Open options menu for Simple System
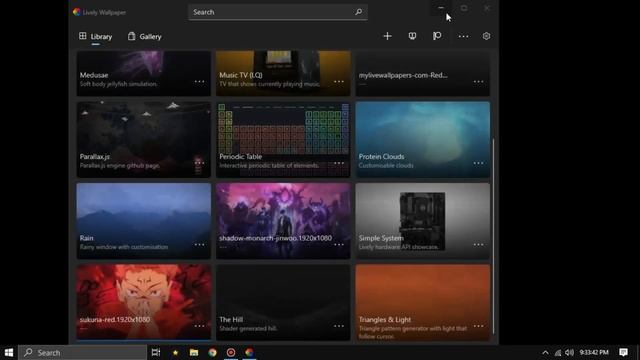 (x=478, y=244)
